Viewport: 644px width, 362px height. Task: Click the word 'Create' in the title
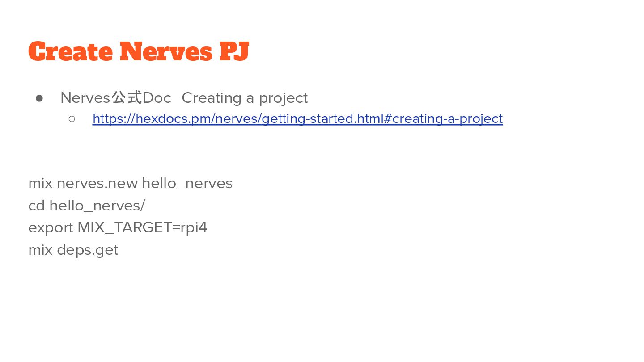tap(71, 51)
